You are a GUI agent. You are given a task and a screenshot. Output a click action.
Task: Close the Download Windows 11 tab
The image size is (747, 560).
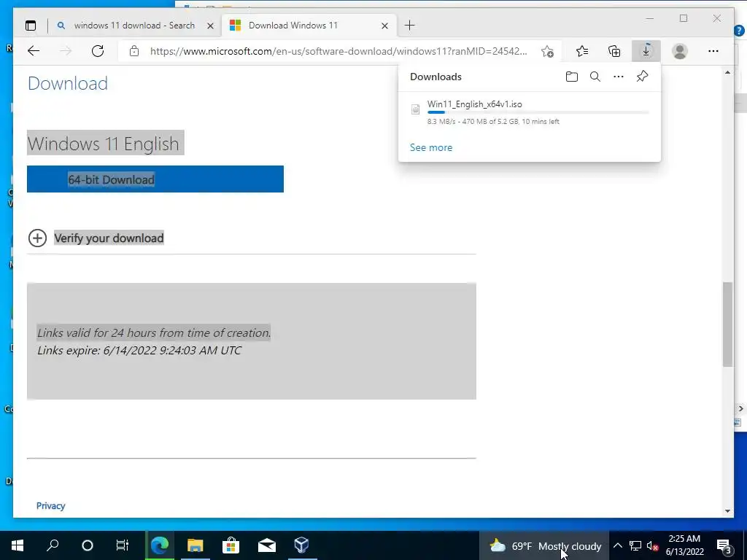pyautogui.click(x=385, y=26)
